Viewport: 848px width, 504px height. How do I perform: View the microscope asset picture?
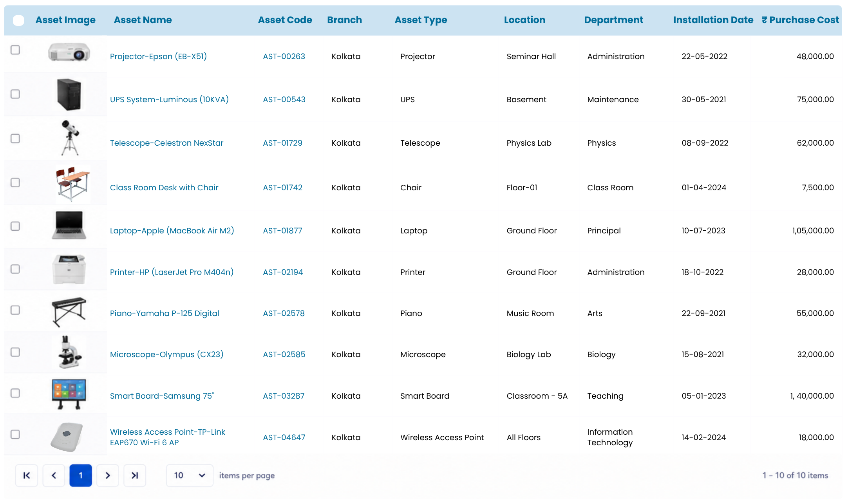pyautogui.click(x=69, y=352)
